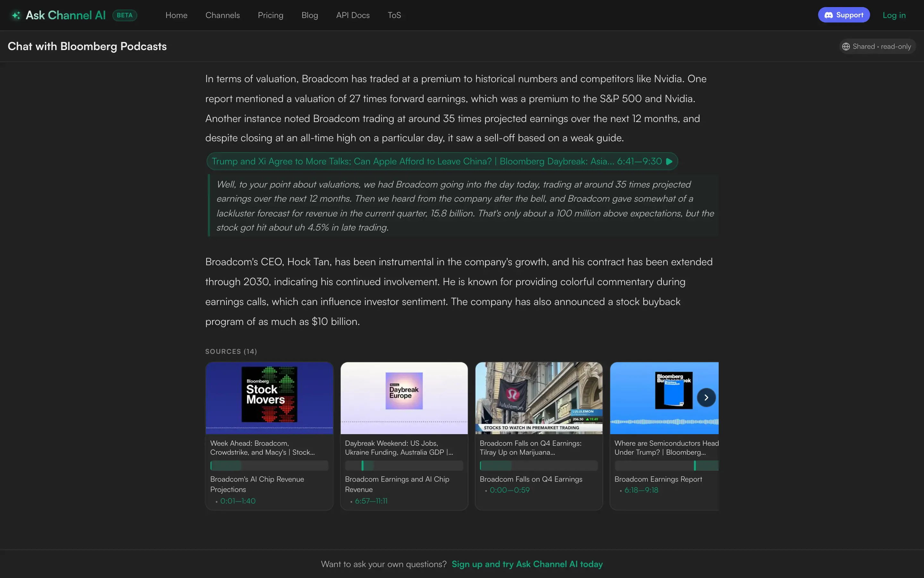The height and width of the screenshot is (578, 924).
Task: Open the Stock Movers source thumbnail
Action: [x=269, y=398]
